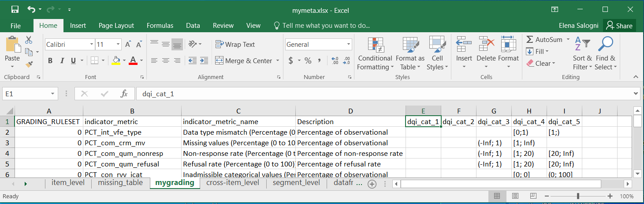Expand the Name Box dropdown arrow
The height and width of the screenshot is (204, 644).
click(x=53, y=94)
